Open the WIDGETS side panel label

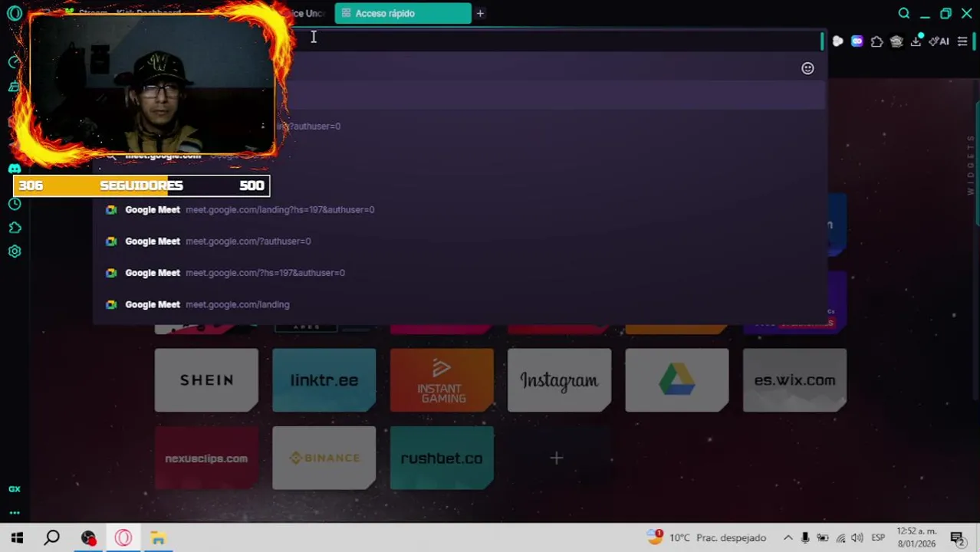click(x=971, y=165)
